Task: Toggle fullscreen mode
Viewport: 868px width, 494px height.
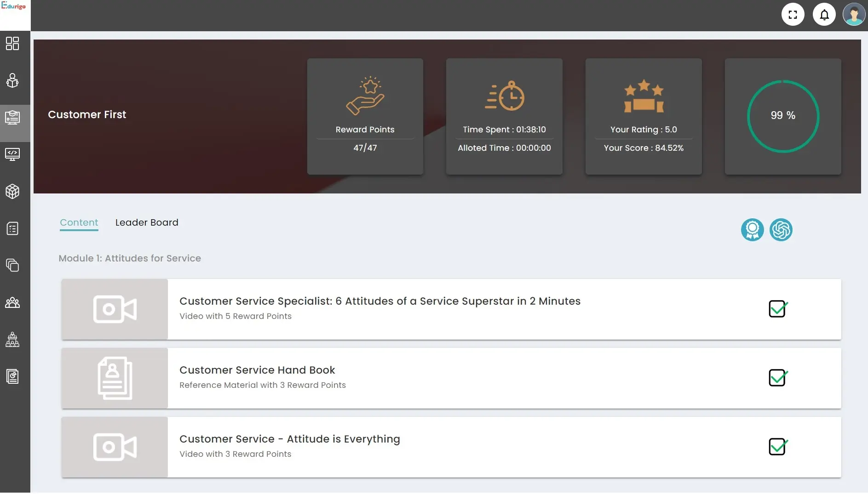Action: point(793,15)
